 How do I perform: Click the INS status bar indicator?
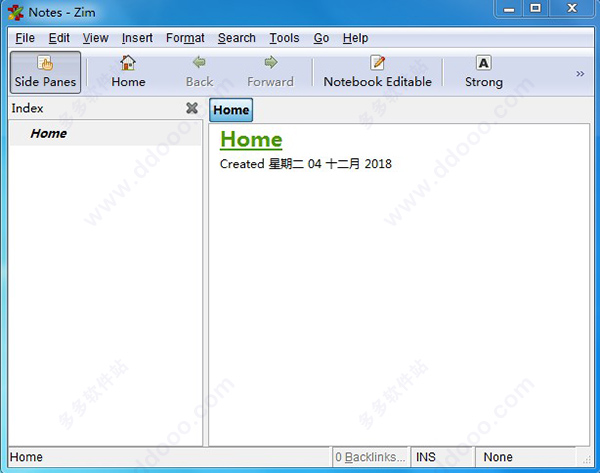(426, 457)
